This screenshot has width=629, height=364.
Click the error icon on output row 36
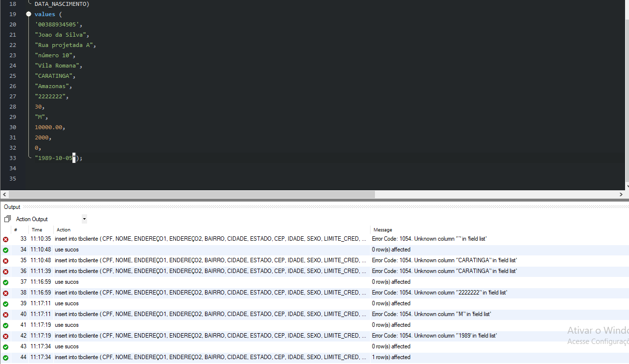(x=5, y=272)
